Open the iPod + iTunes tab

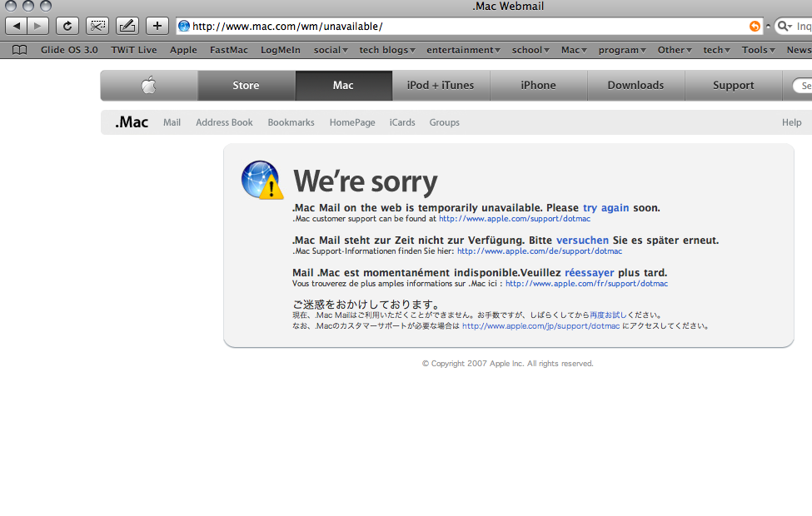[441, 86]
